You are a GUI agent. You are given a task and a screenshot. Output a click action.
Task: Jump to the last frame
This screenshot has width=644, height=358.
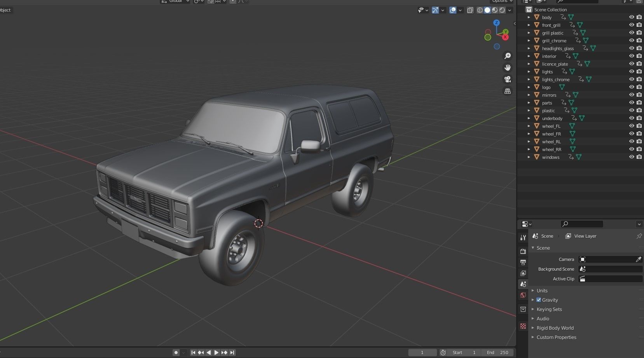click(232, 353)
